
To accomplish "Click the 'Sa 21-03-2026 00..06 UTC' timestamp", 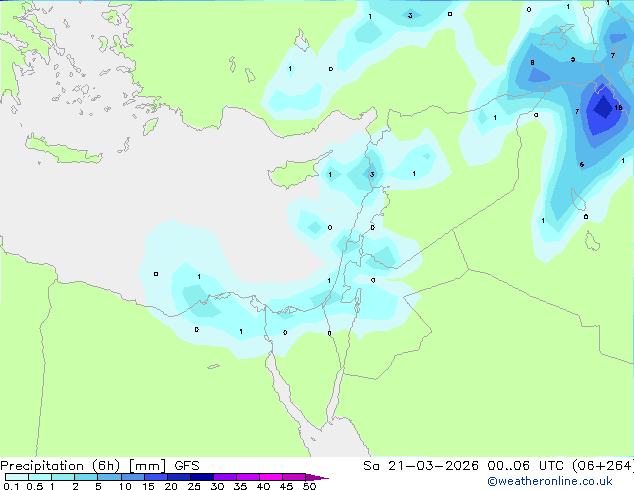I will tap(463, 466).
